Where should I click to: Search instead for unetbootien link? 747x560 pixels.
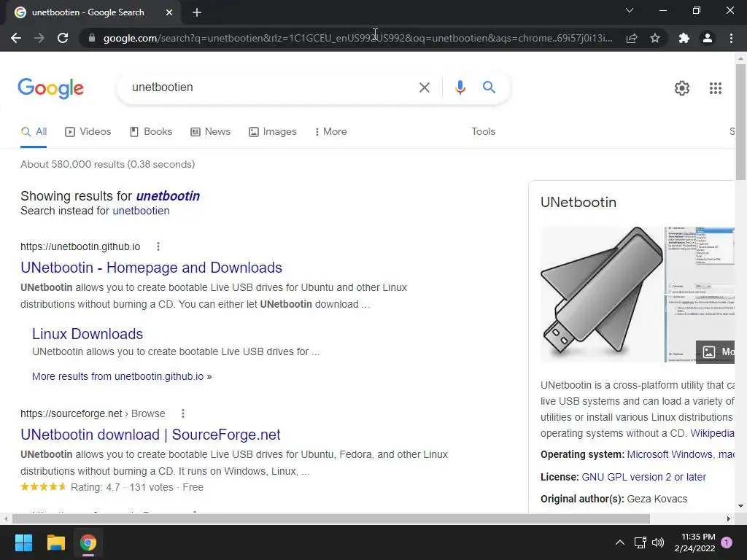point(141,211)
